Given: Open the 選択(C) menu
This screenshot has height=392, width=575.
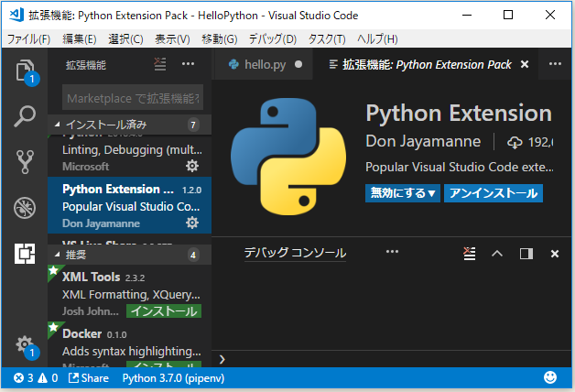Looking at the screenshot, I should pos(125,38).
